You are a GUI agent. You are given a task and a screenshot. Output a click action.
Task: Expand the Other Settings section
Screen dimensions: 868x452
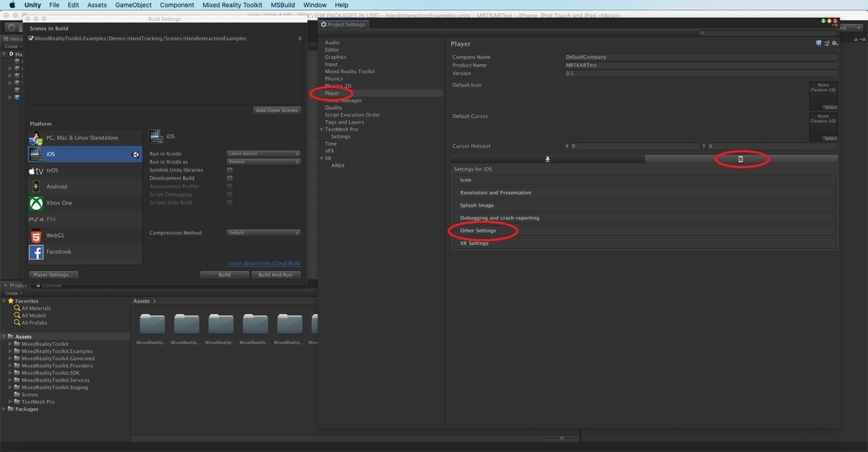point(644,231)
